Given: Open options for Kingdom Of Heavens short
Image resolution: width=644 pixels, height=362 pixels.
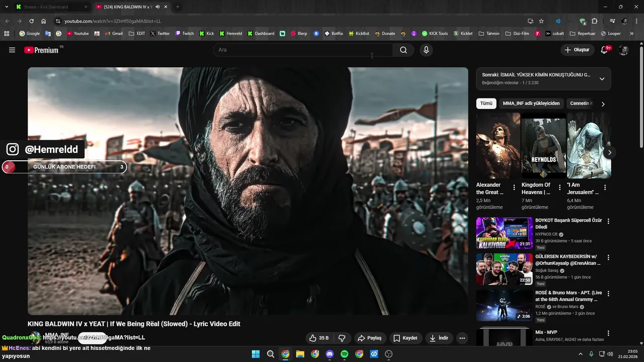Looking at the screenshot, I should (559, 188).
